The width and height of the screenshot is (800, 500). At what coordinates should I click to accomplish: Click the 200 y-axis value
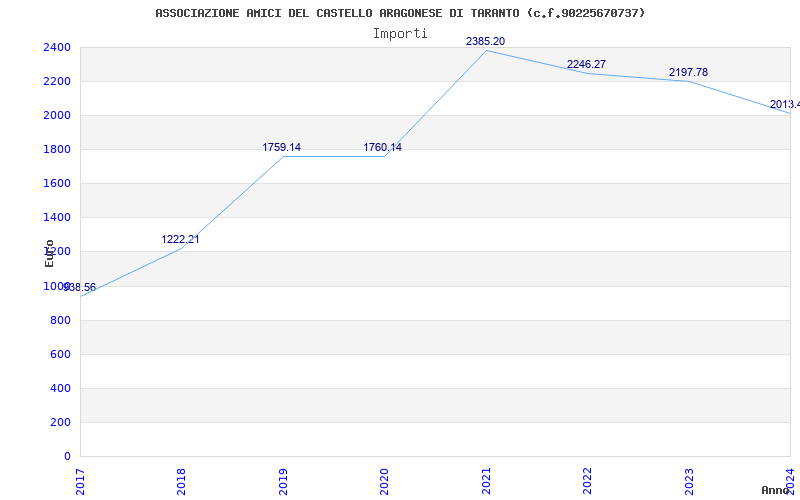click(x=60, y=422)
